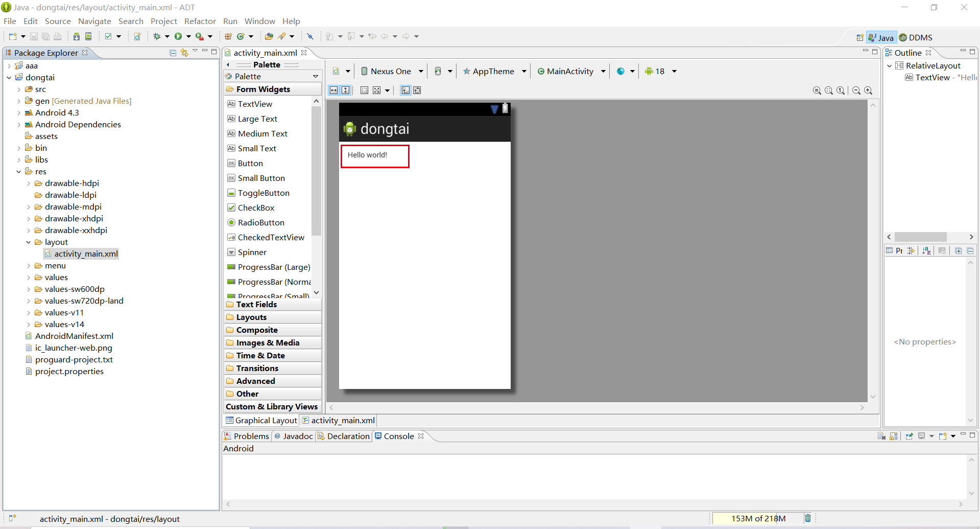The width and height of the screenshot is (980, 529).
Task: Collapse all properties in the property sheet
Action: [970, 250]
